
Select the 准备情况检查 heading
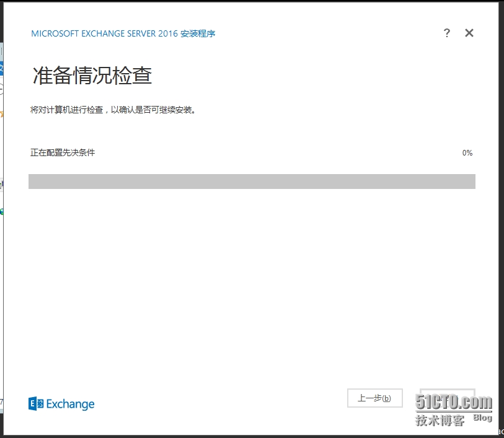pyautogui.click(x=92, y=76)
